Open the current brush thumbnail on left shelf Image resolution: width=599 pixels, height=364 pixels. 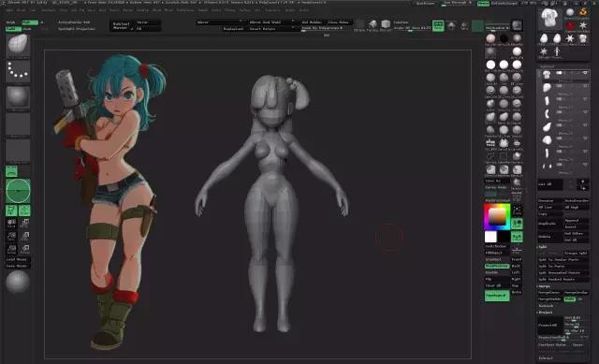coord(18,45)
